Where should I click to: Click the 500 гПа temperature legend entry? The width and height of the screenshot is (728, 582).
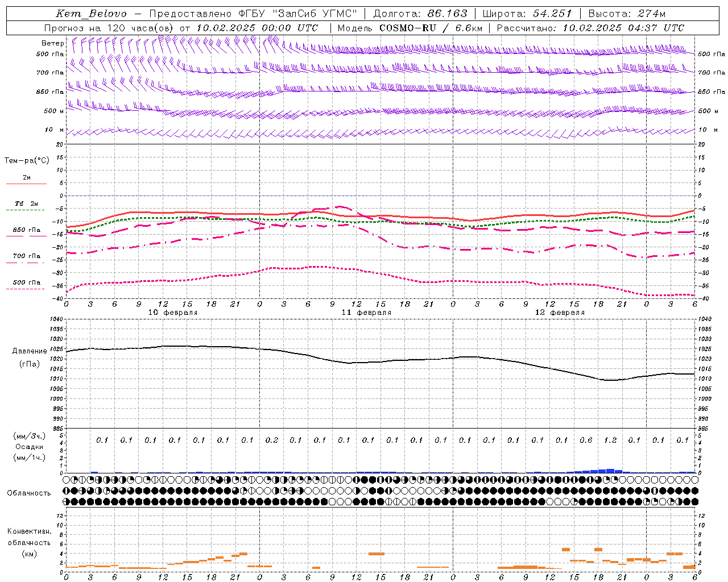pos(26,282)
